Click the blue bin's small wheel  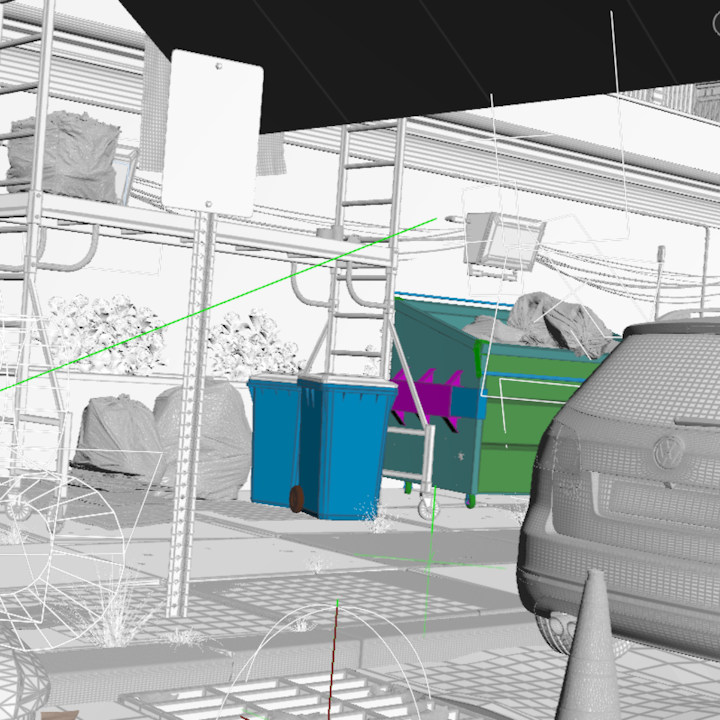tap(296, 498)
